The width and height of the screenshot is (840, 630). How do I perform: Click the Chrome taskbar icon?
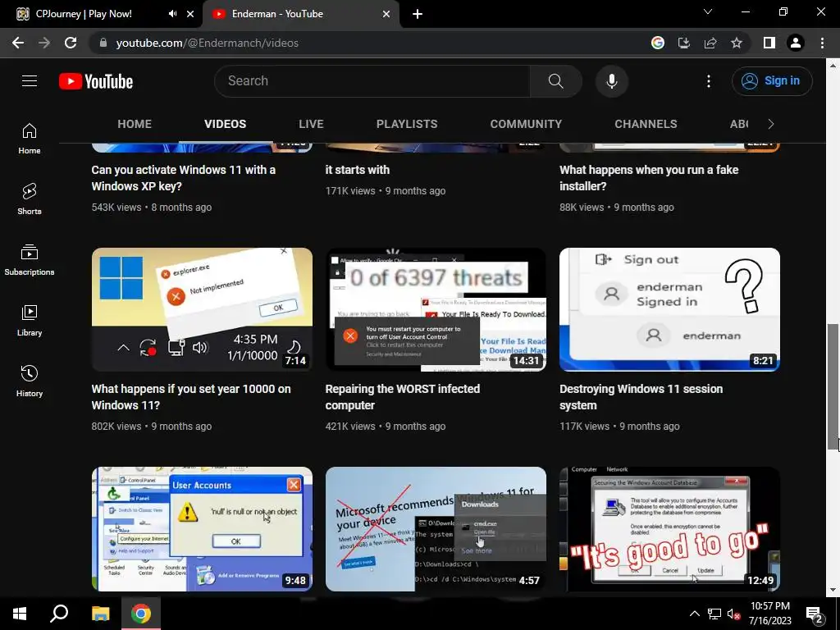pyautogui.click(x=141, y=614)
